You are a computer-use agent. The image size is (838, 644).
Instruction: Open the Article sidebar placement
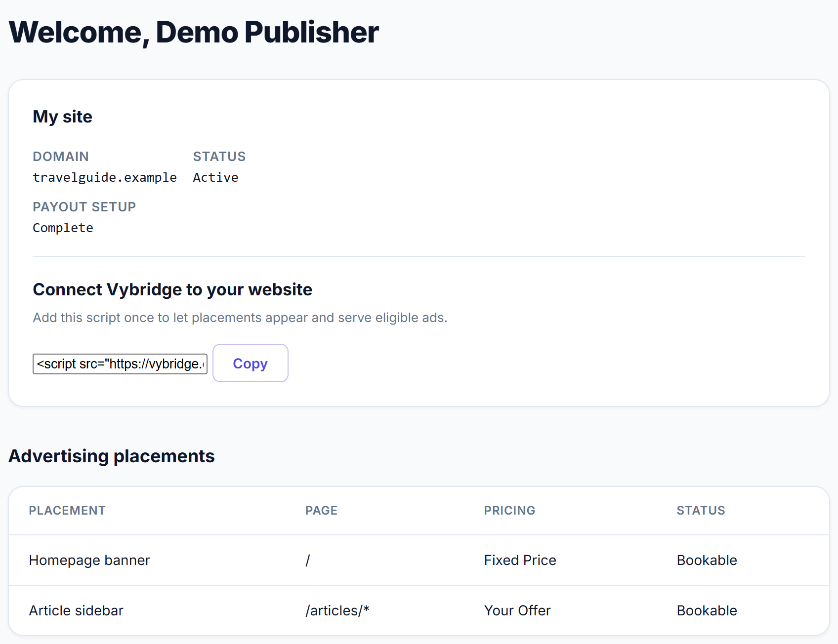[76, 610]
